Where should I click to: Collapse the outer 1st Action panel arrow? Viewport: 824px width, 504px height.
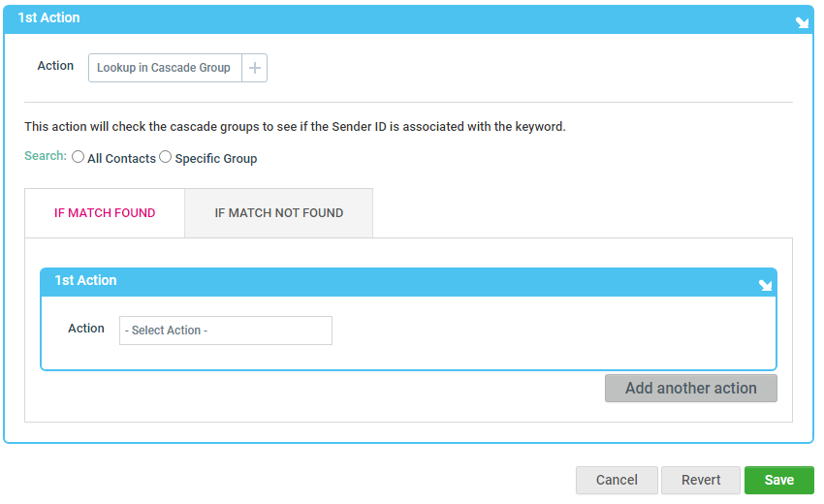pos(802,22)
